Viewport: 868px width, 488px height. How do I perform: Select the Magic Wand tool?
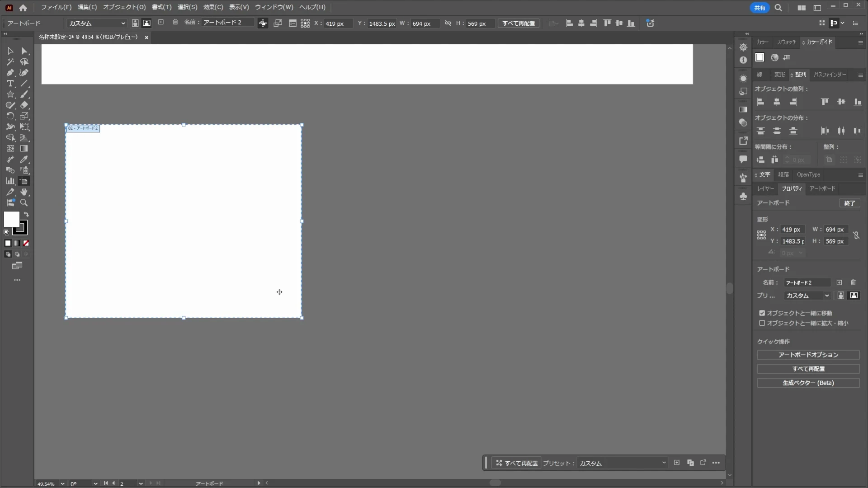10,62
